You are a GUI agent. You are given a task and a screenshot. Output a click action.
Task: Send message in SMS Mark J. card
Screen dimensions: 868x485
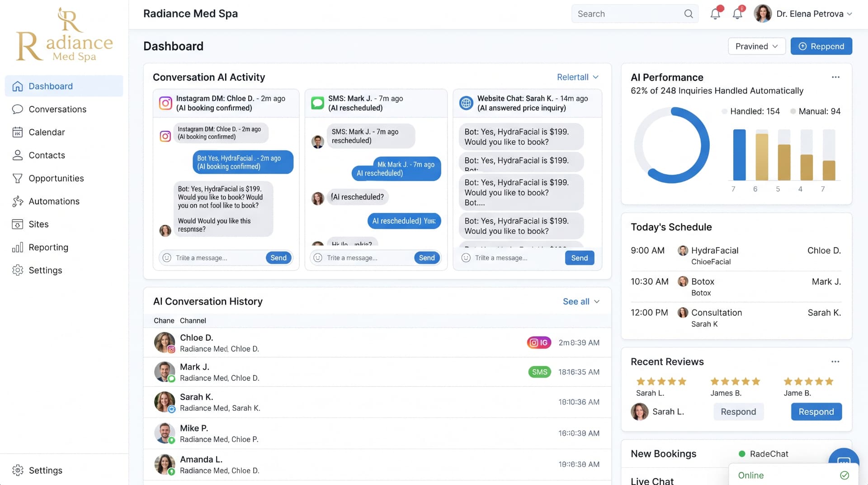pos(427,258)
